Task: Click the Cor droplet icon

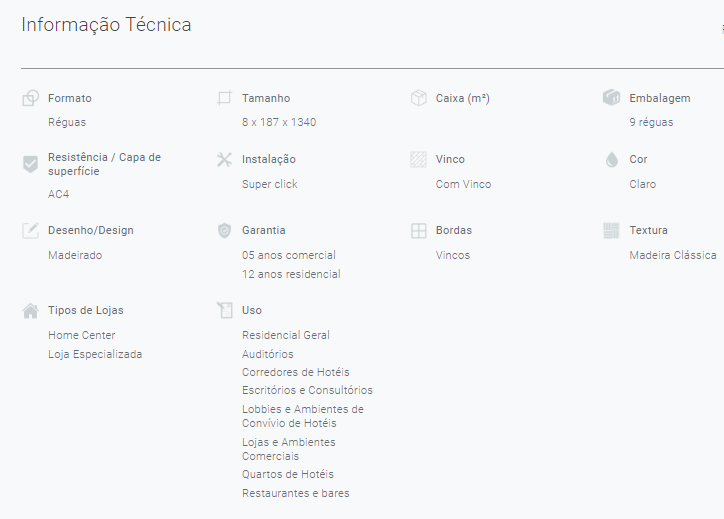Action: [x=612, y=159]
